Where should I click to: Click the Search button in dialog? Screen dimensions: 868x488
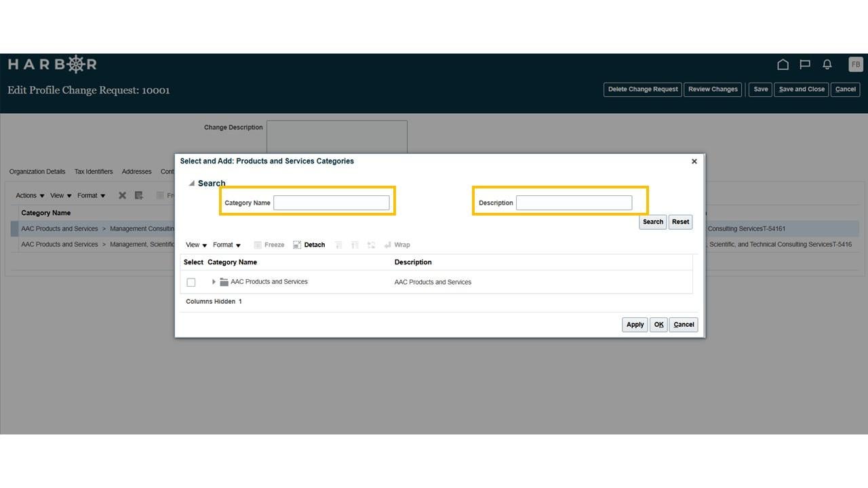point(653,222)
